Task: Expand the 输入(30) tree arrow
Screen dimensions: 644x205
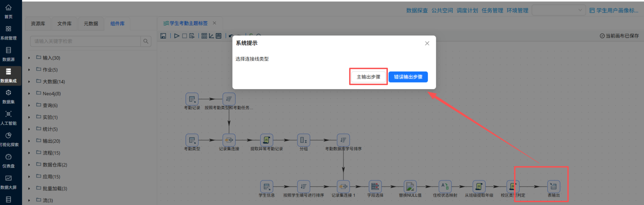Action: 29,58
